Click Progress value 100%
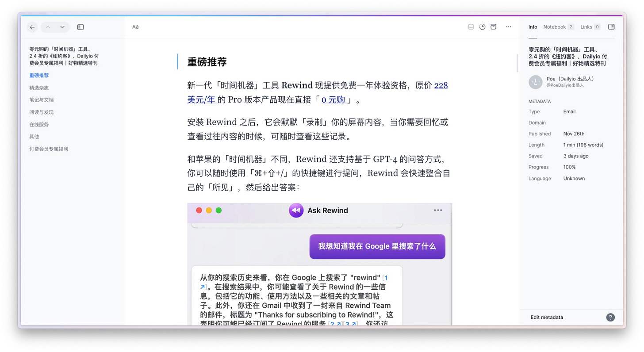This screenshot has height=352, width=644. 569,167
